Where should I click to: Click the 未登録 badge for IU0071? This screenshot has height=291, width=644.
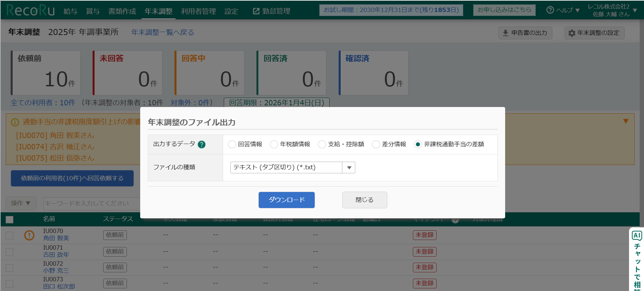pyautogui.click(x=425, y=252)
